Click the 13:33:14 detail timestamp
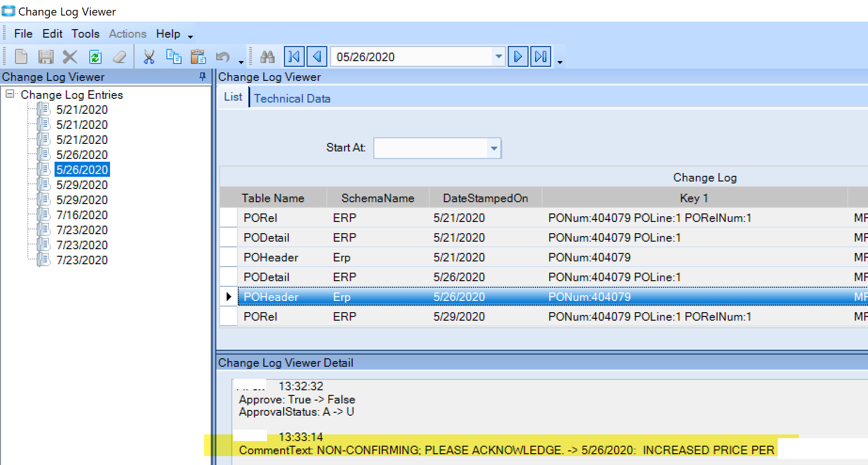Image resolution: width=868 pixels, height=465 pixels. (301, 437)
